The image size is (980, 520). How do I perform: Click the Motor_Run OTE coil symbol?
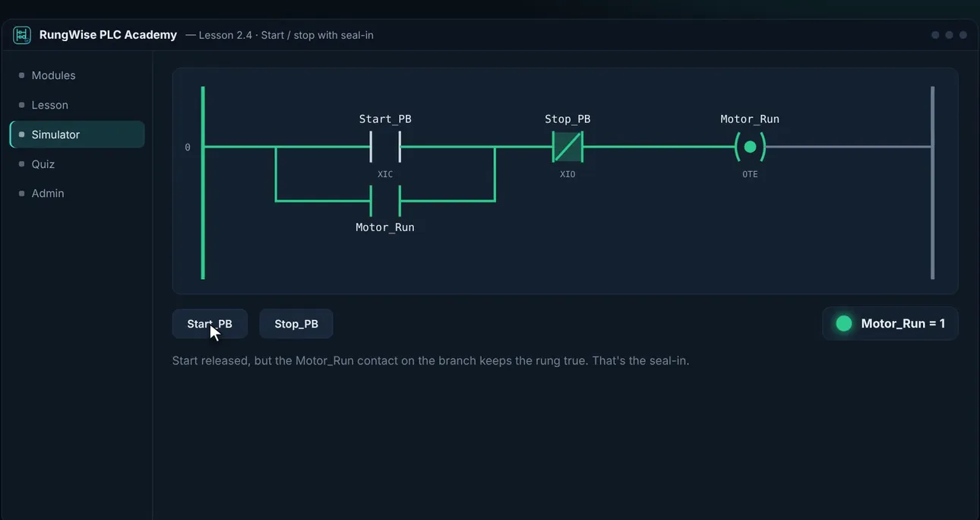(x=750, y=147)
